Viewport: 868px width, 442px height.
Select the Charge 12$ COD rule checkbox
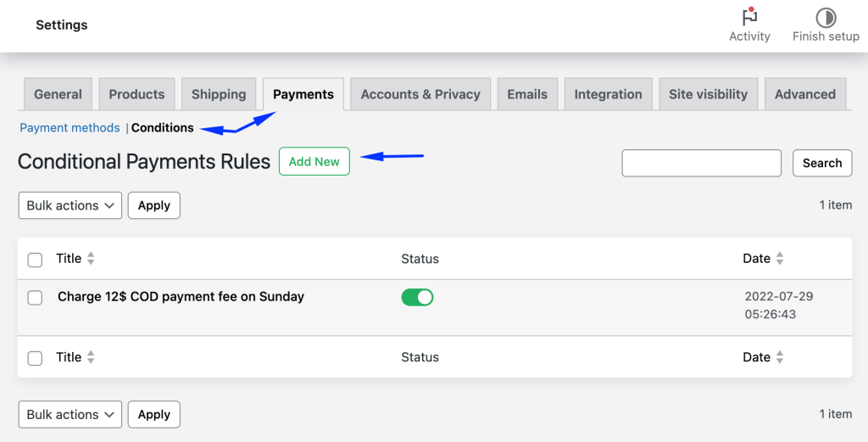[x=35, y=298]
